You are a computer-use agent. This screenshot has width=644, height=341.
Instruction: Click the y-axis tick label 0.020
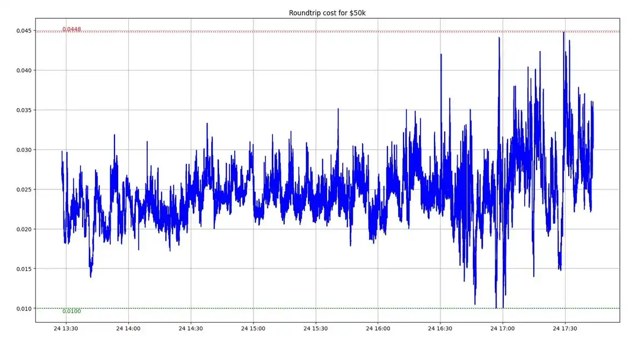24,229
